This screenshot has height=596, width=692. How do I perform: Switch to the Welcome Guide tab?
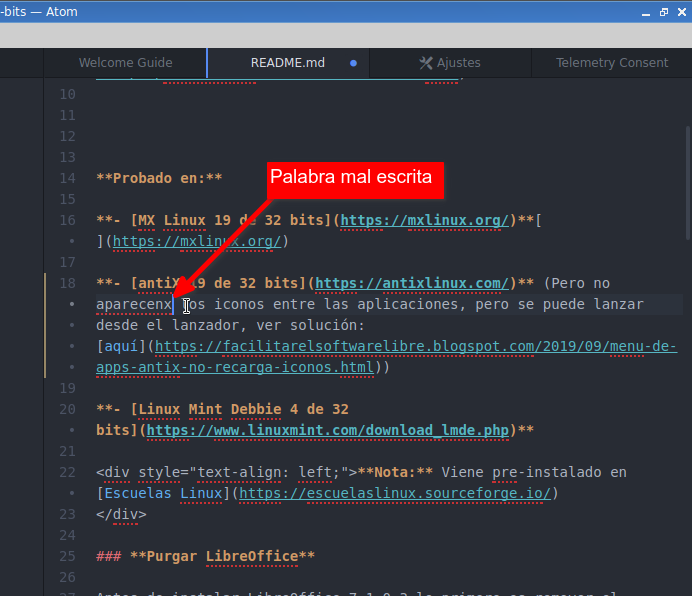point(125,63)
